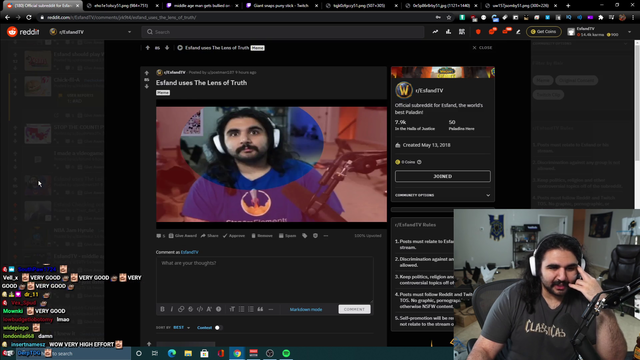The width and height of the screenshot is (640, 360).
Task: Click the mod shield icon under post
Action: (315, 236)
